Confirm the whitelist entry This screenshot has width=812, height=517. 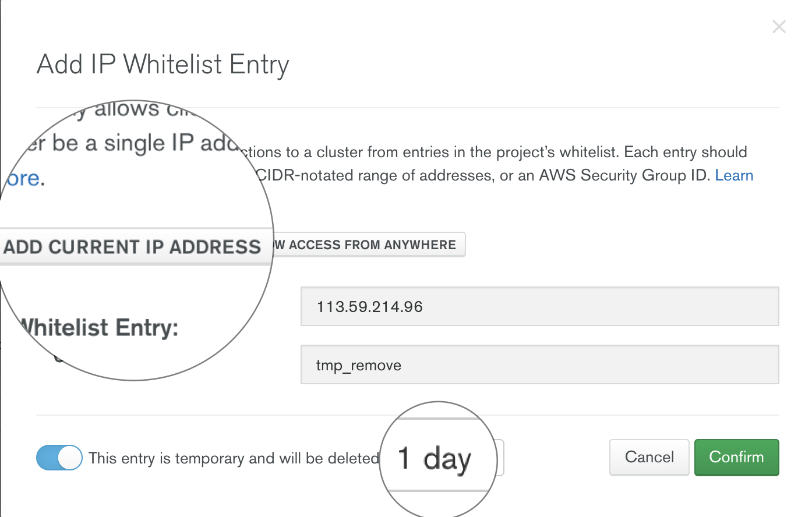pyautogui.click(x=736, y=457)
